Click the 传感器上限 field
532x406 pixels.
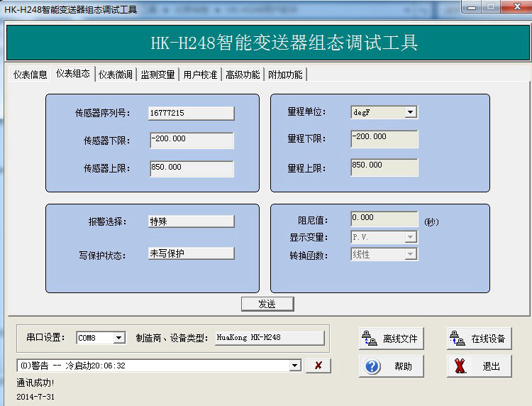click(192, 169)
